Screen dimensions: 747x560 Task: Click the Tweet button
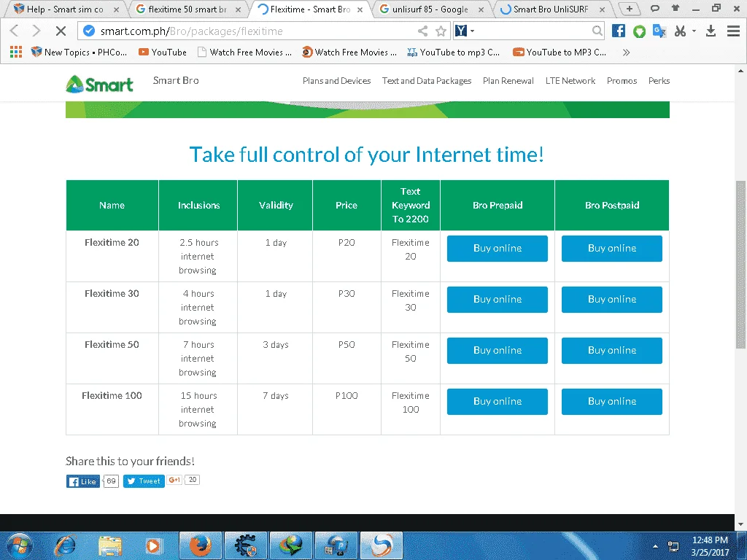pyautogui.click(x=144, y=481)
